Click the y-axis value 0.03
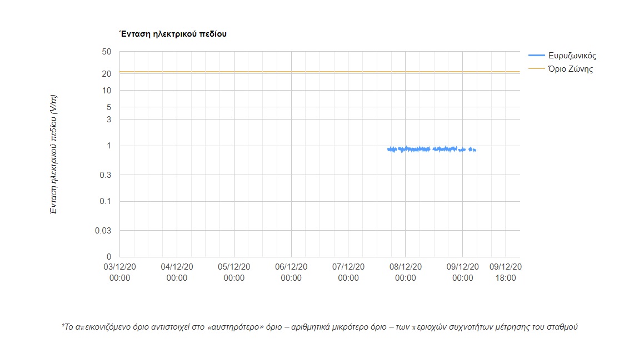Image resolution: width=644 pixels, height=343 pixels. tap(103, 230)
